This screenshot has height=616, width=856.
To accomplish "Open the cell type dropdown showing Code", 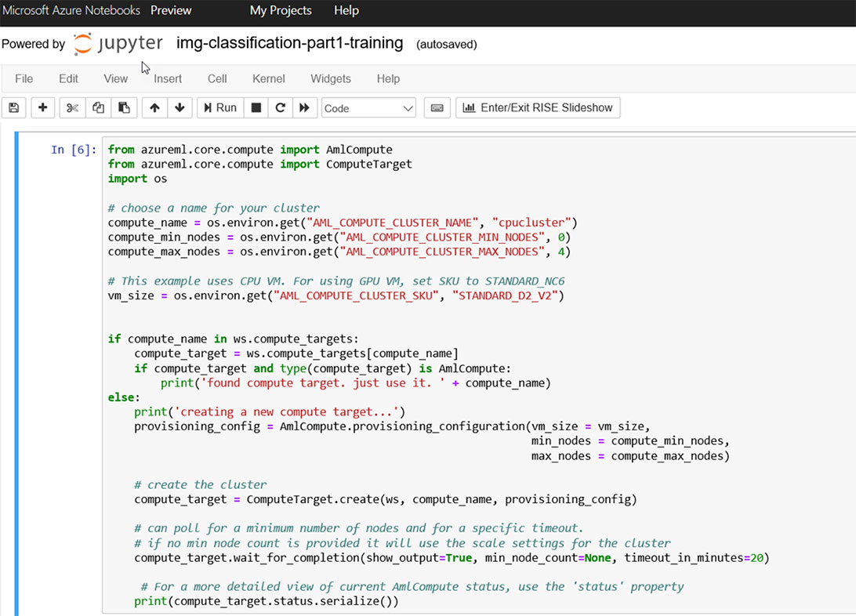I will pyautogui.click(x=368, y=107).
